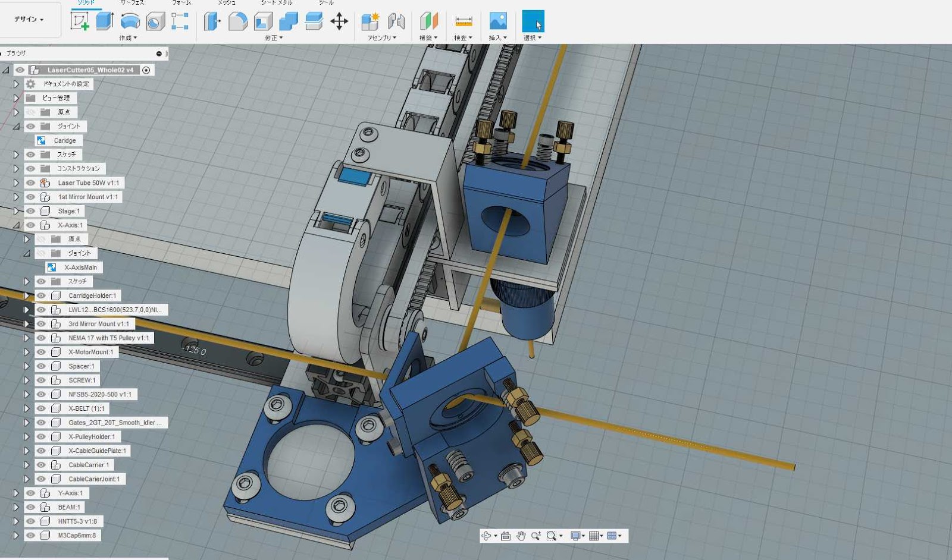Expand the ビュー管理 node
952x560 pixels.
pyautogui.click(x=17, y=98)
